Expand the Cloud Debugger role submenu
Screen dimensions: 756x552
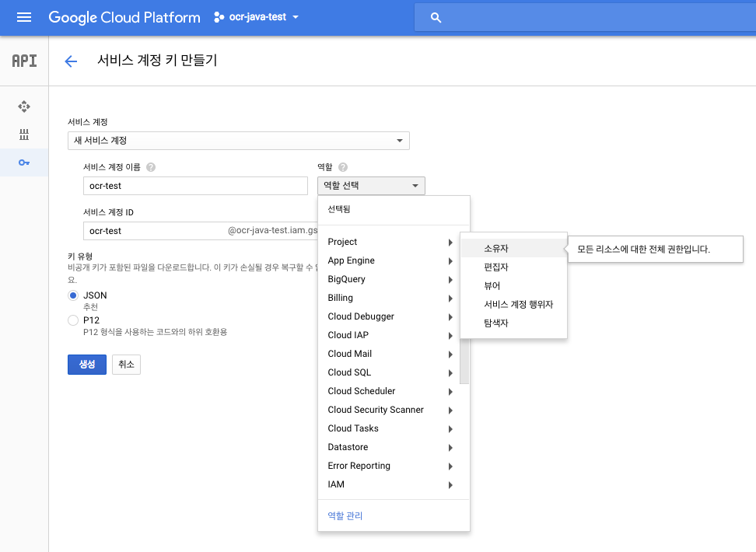[x=390, y=316]
